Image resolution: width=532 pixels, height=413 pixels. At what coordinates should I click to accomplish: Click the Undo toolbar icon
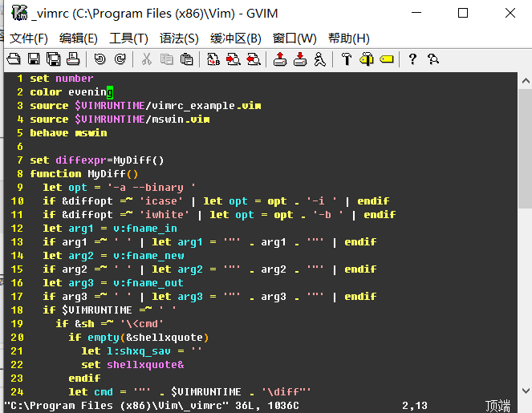[x=99, y=59]
